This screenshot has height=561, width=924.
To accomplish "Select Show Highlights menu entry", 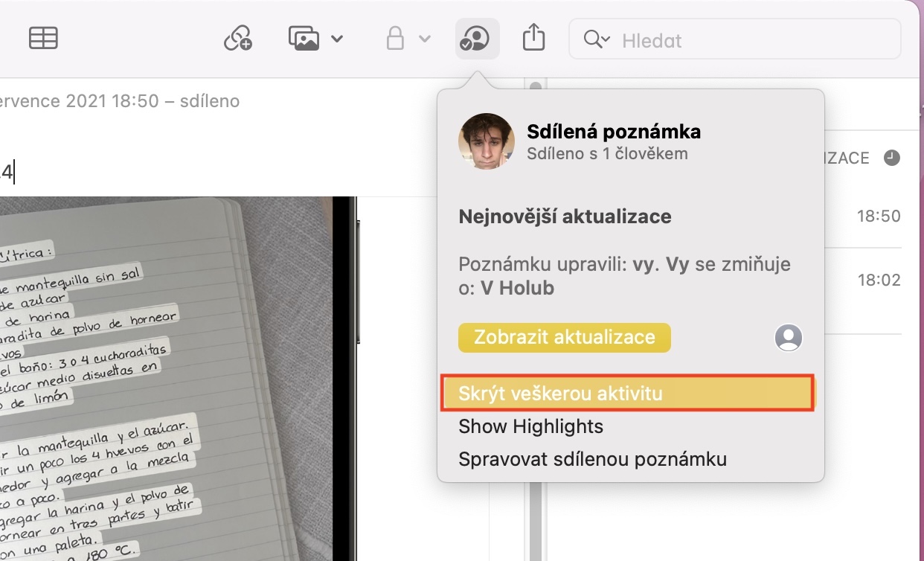I will click(530, 426).
